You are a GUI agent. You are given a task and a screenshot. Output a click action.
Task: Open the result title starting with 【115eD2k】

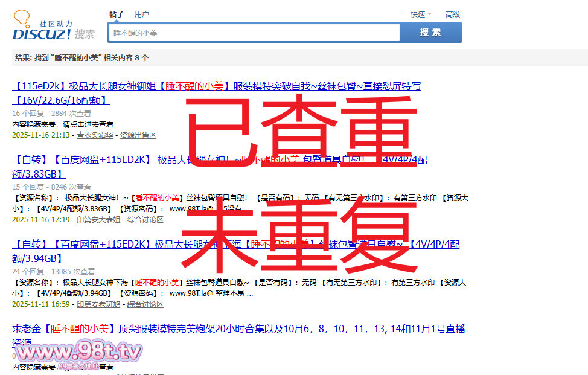[x=216, y=86]
